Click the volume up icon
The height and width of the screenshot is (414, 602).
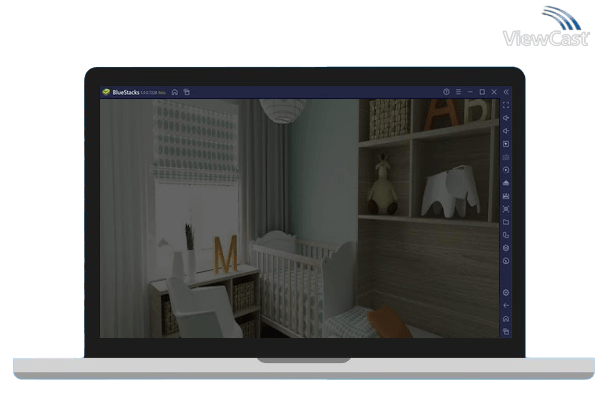pos(506,118)
